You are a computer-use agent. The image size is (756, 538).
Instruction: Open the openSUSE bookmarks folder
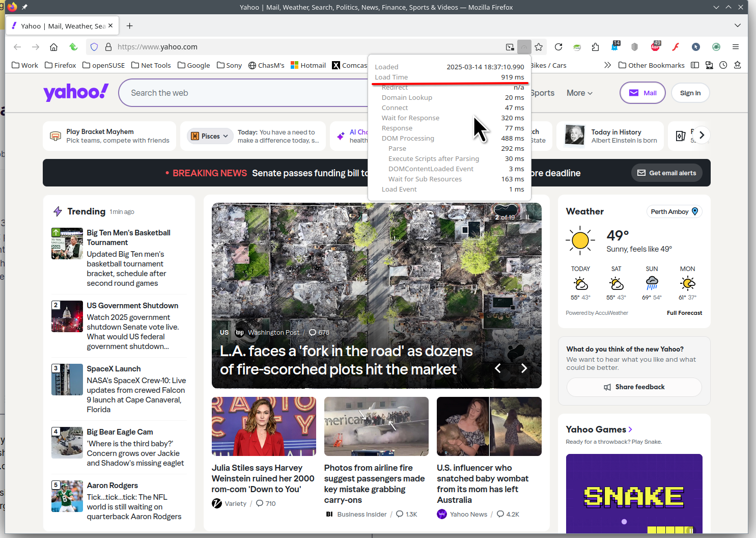coord(104,65)
